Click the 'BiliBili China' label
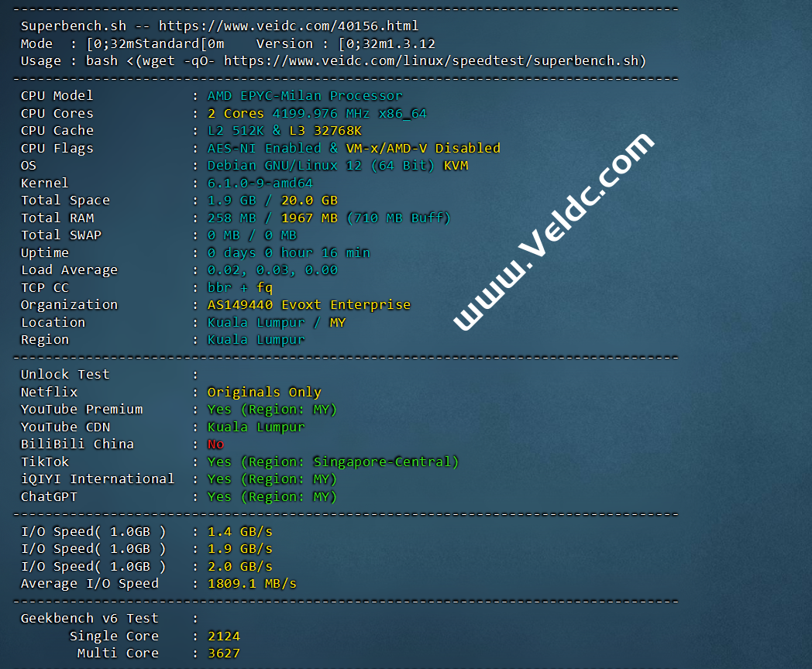 coord(77,444)
